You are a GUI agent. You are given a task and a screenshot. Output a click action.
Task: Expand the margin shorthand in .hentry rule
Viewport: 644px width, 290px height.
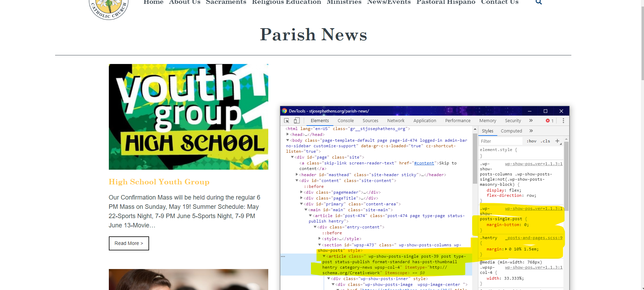506,249
